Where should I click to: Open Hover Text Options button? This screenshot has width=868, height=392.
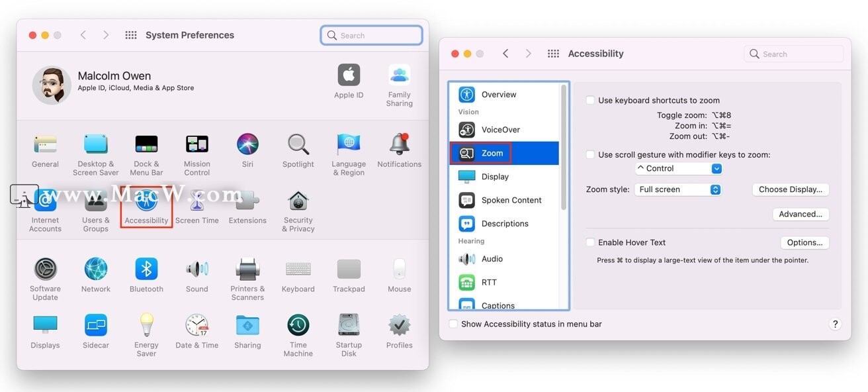coord(804,242)
